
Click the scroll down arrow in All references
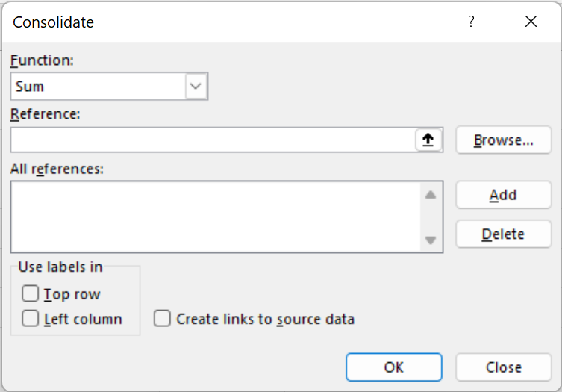430,240
